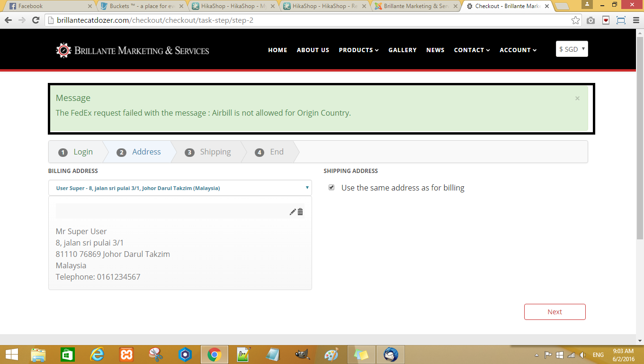Click the Brillante Marketing & Services logo

(133, 50)
